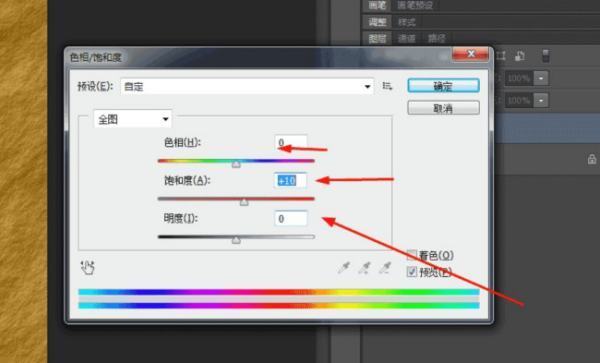The height and width of the screenshot is (363, 600).
Task: Click the 取消 cancel button
Action: pos(443,108)
